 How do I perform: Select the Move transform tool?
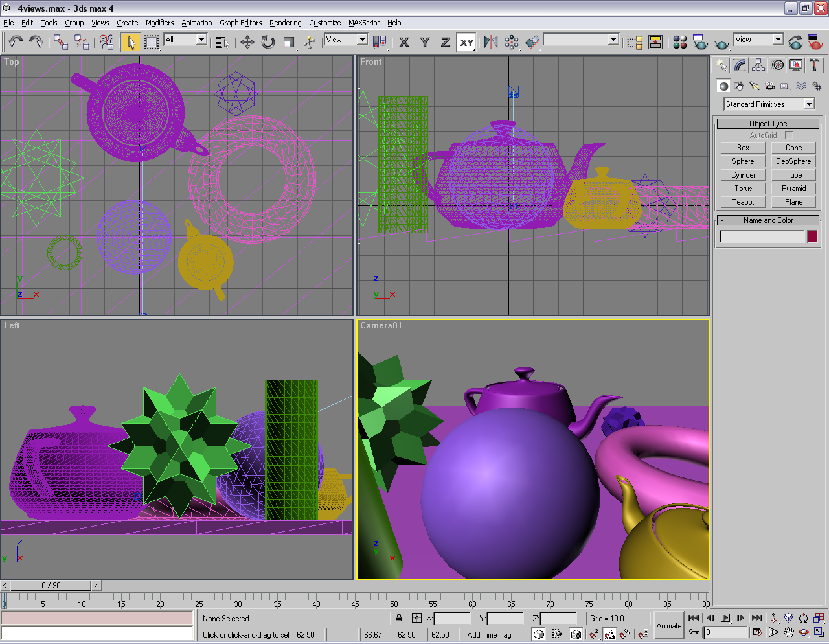tap(247, 43)
